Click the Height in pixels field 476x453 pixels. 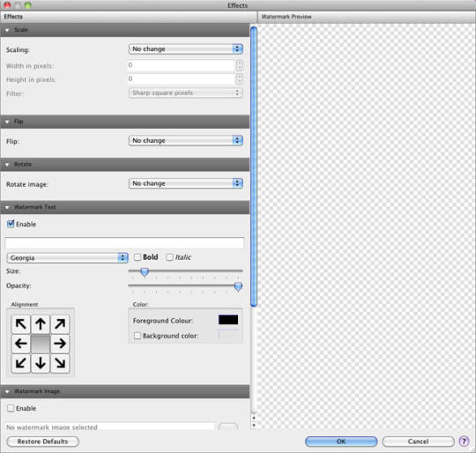182,79
